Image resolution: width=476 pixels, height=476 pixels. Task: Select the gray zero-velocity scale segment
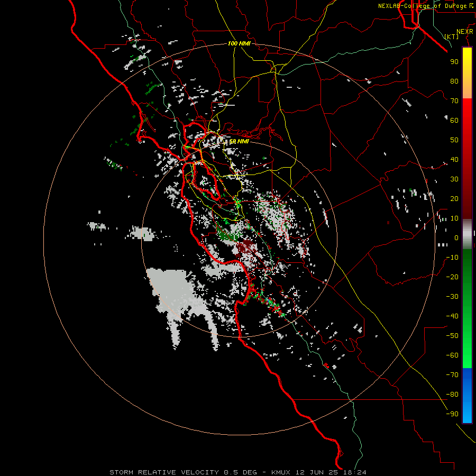(467, 234)
